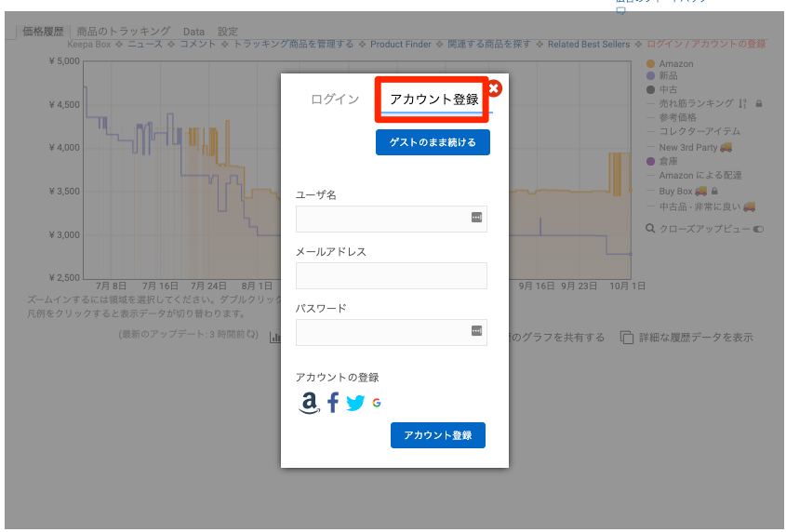Switch to the ログイン tab
This screenshot has width=786, height=532.
(x=335, y=100)
